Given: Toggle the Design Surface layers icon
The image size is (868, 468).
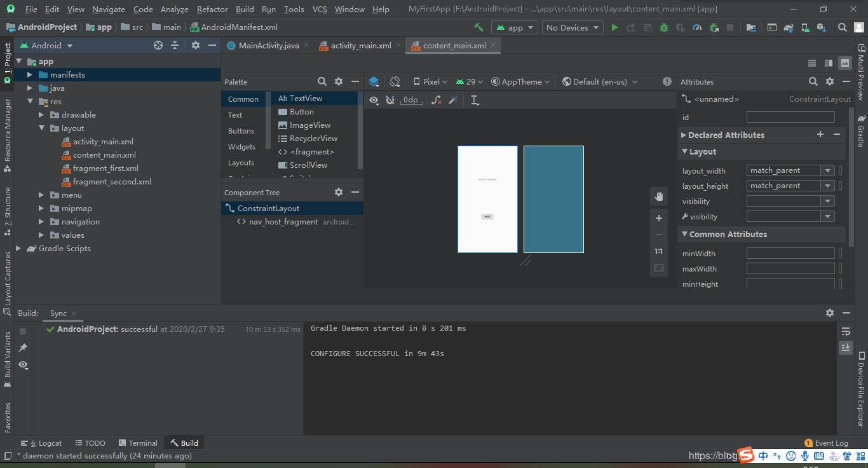Looking at the screenshot, I should (x=374, y=81).
